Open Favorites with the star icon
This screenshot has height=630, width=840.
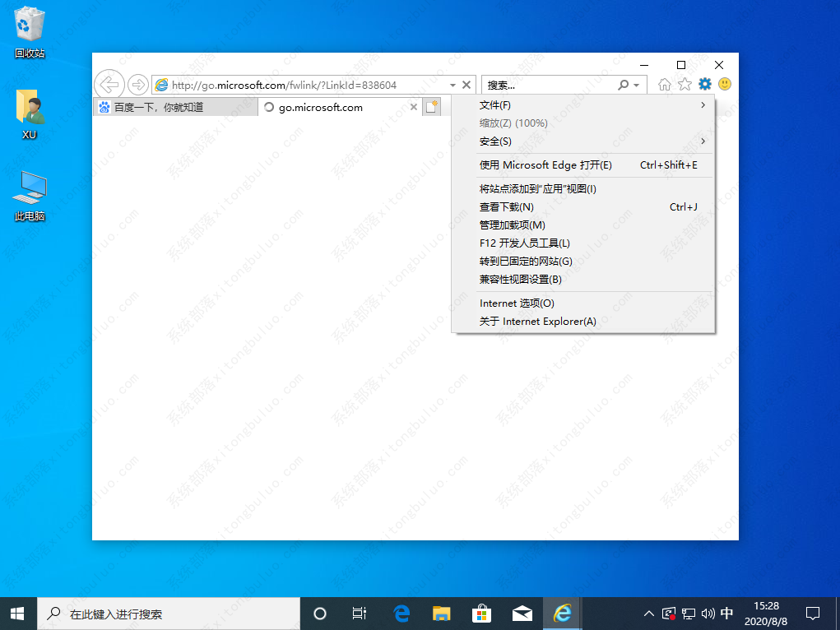point(685,84)
